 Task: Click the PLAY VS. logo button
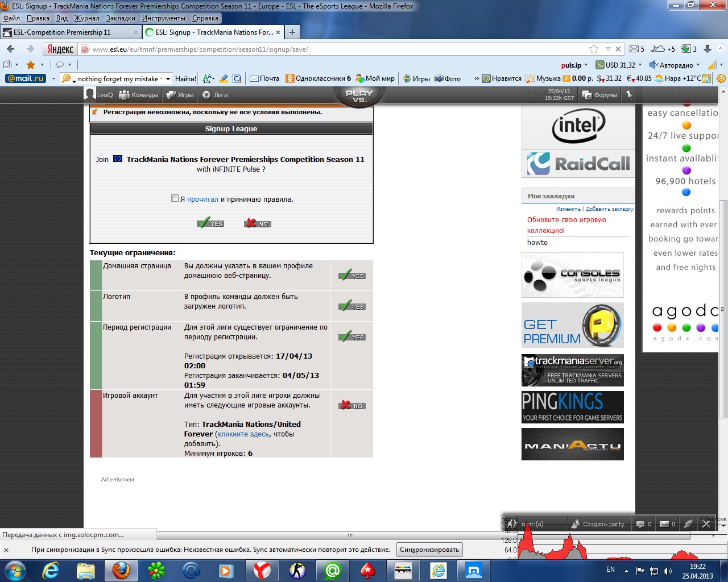click(x=359, y=95)
